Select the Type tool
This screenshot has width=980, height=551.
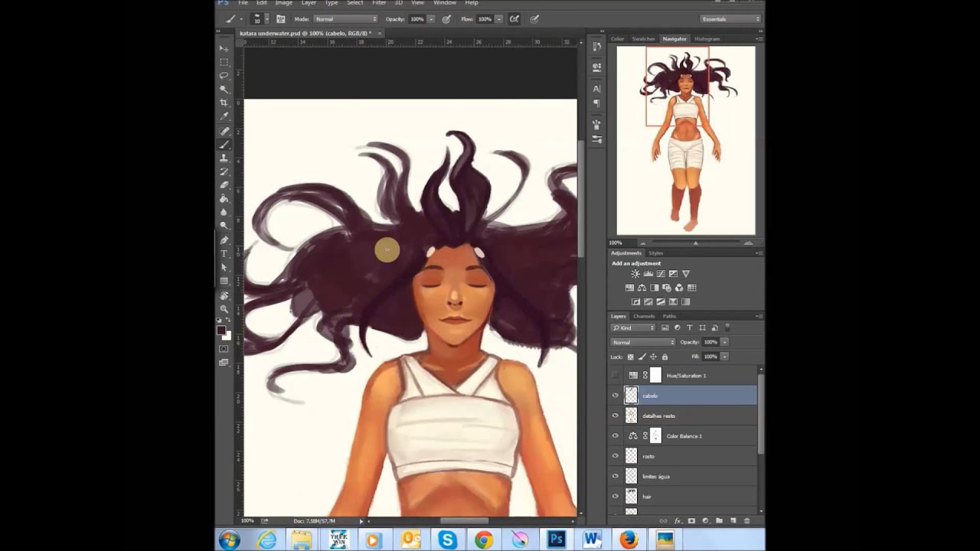click(x=224, y=253)
